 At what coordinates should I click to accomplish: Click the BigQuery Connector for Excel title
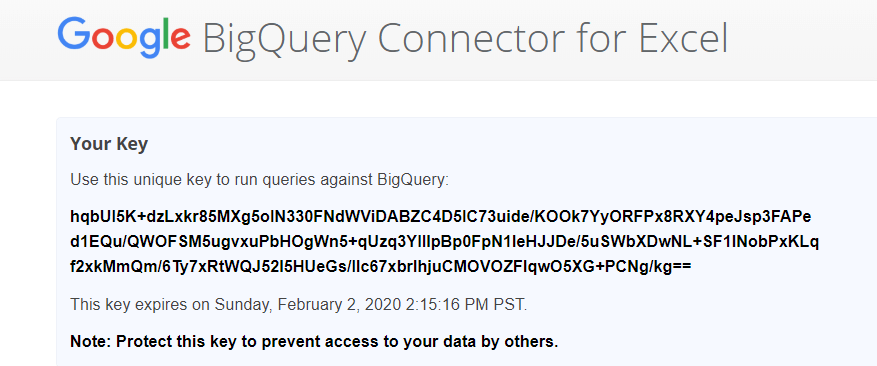[465, 39]
